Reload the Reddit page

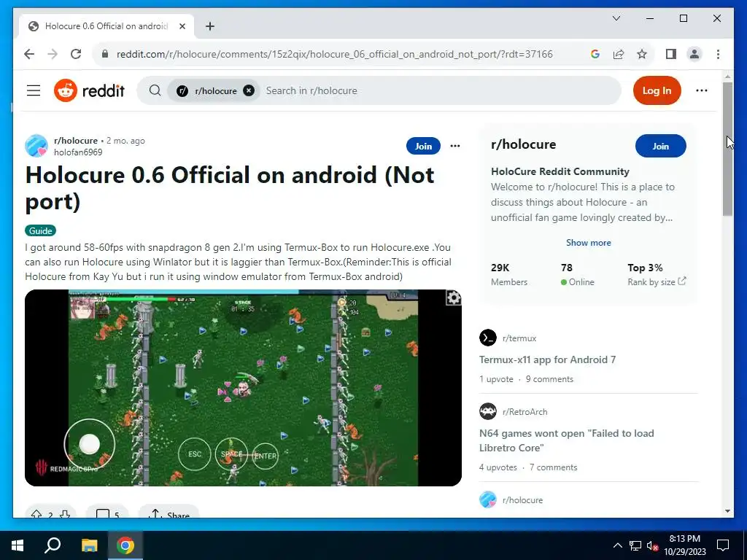coord(76,54)
